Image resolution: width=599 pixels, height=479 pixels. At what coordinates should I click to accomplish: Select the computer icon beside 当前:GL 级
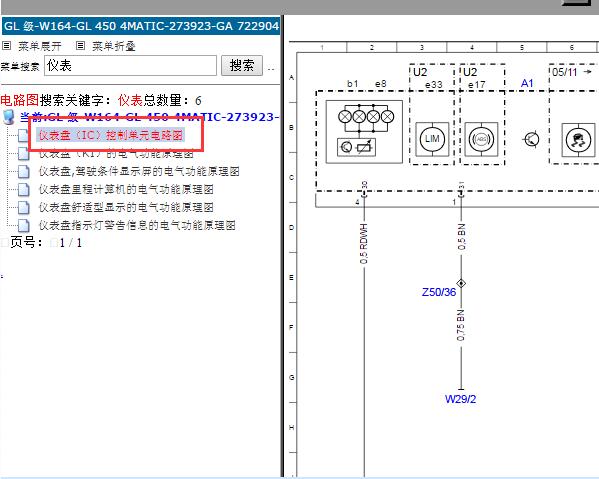[8, 117]
